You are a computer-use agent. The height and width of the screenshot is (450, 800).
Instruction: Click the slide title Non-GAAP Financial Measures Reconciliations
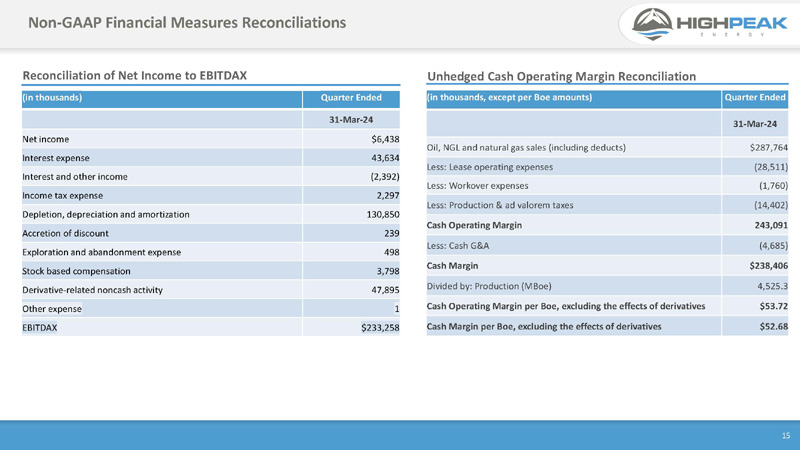pyautogui.click(x=187, y=22)
